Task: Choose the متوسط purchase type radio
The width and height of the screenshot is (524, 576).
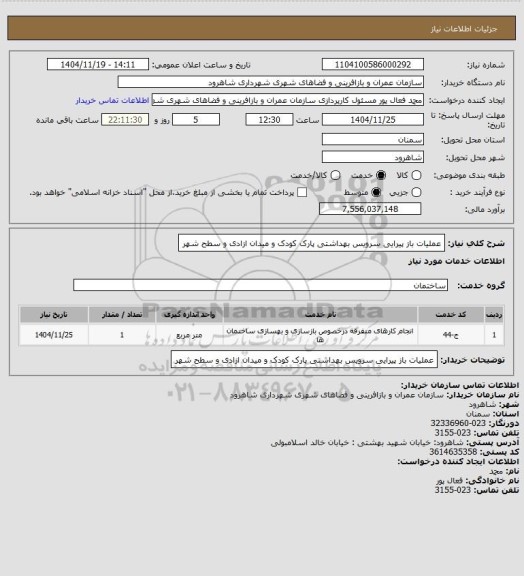Action: pos(376,192)
